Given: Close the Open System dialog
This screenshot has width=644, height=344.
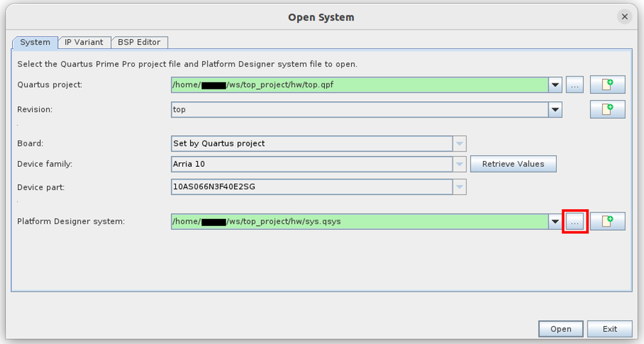Looking at the screenshot, I should 624,17.
